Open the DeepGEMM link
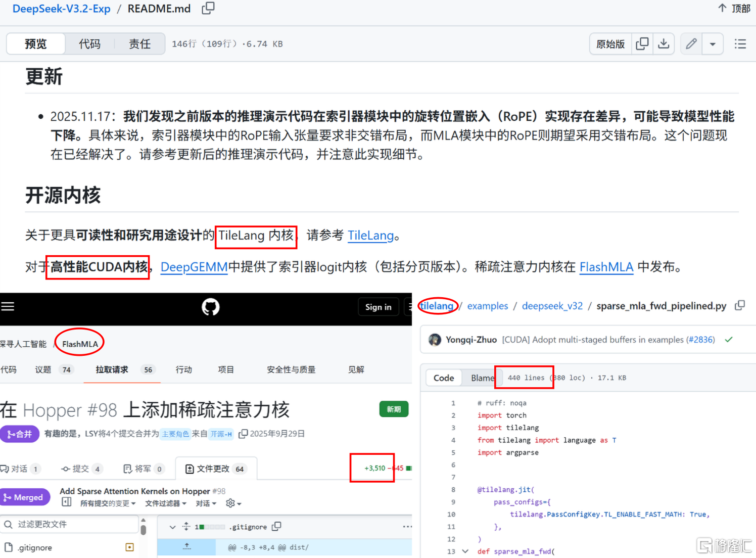Image resolution: width=756 pixels, height=558 pixels. 194,267
